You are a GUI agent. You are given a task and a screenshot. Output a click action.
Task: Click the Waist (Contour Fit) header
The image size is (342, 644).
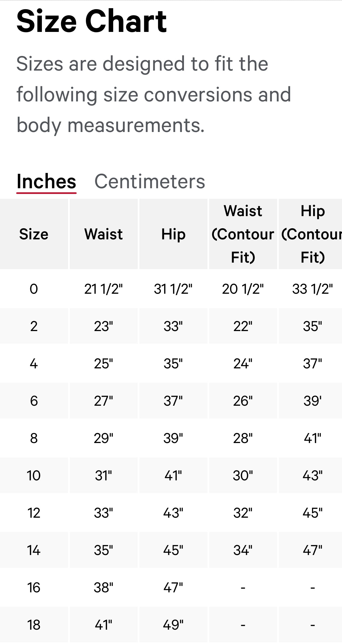pyautogui.click(x=243, y=234)
